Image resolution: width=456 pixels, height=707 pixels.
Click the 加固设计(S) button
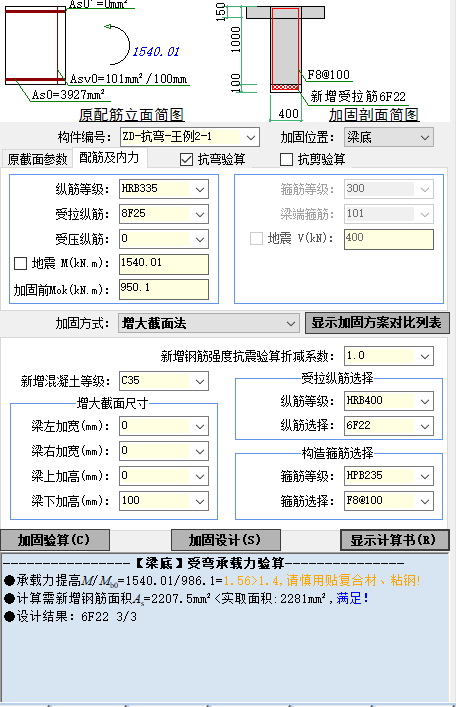226,540
